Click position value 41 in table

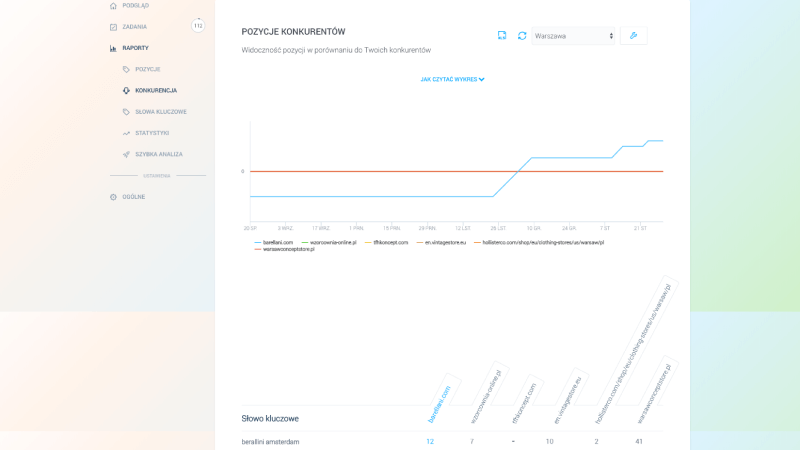(639, 442)
